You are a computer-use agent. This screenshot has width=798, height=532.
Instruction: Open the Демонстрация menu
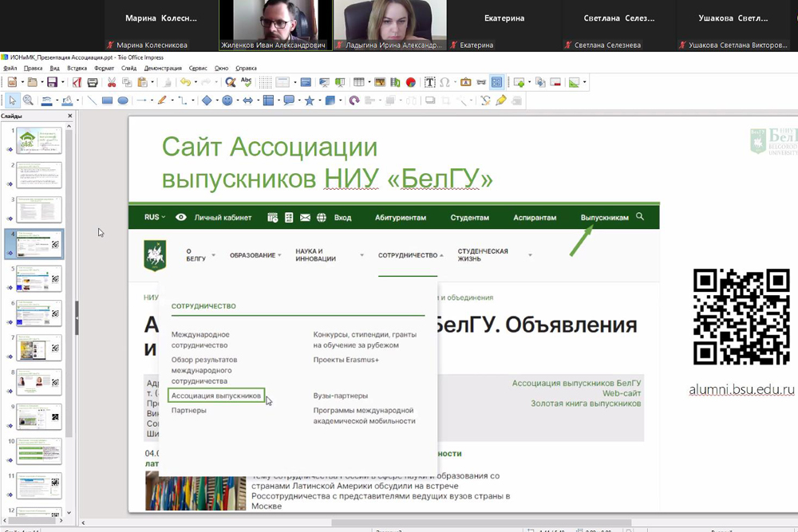162,69
